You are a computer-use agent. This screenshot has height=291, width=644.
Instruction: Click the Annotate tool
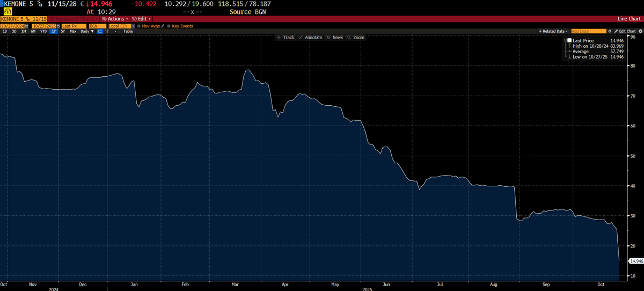311,38
